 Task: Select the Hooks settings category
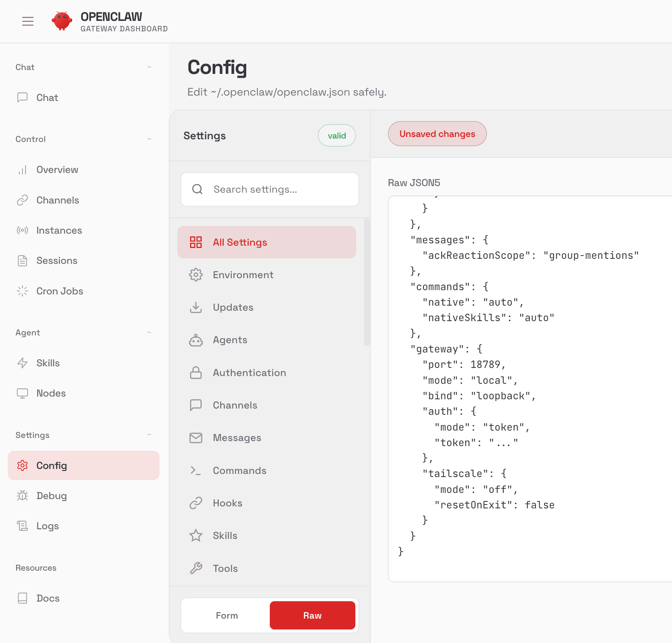coord(227,503)
